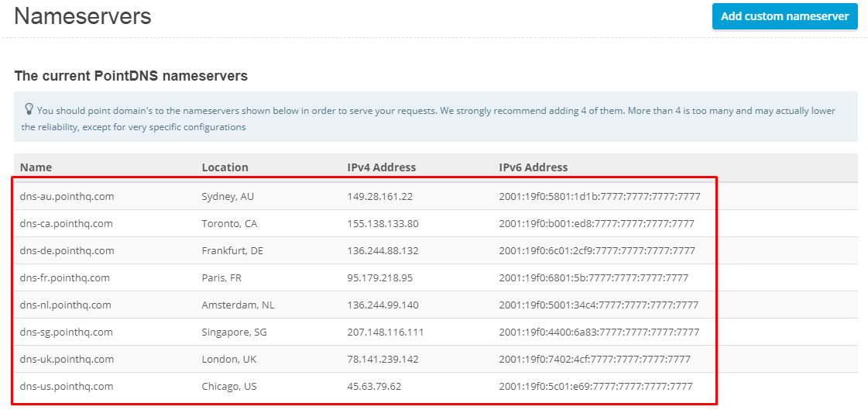
Task: Select IPv4 address 78.141.239.142
Action: click(383, 359)
